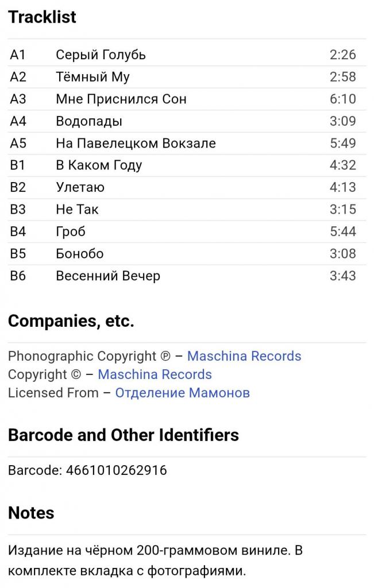This screenshot has height=588, width=374.
Task: Select track A3 Мне Приснился Сон
Action: pos(187,99)
